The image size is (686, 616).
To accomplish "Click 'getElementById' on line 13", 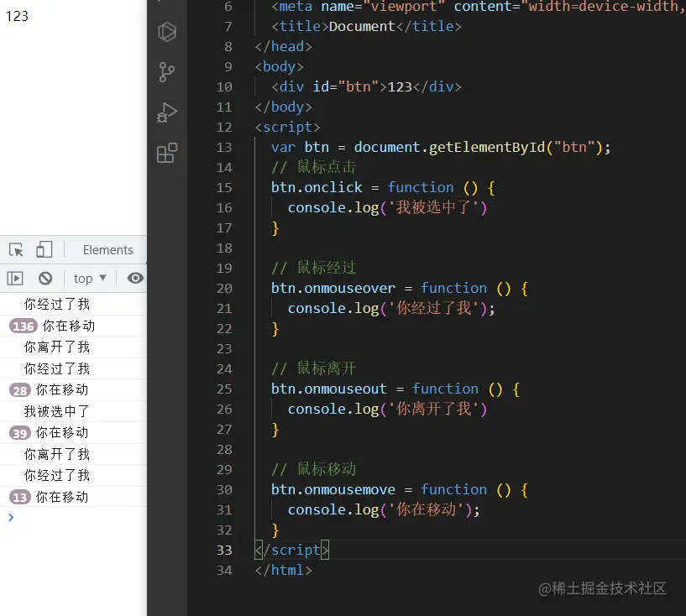I will pos(487,148).
